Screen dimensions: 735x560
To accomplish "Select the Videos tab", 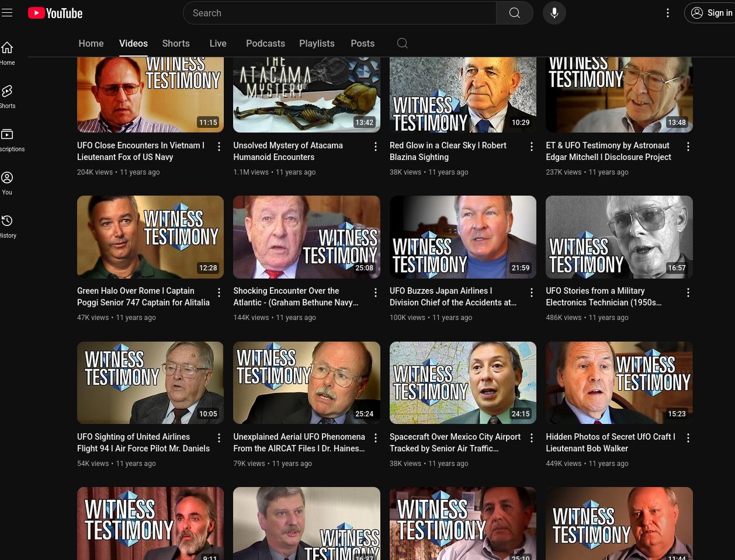I will (x=133, y=43).
